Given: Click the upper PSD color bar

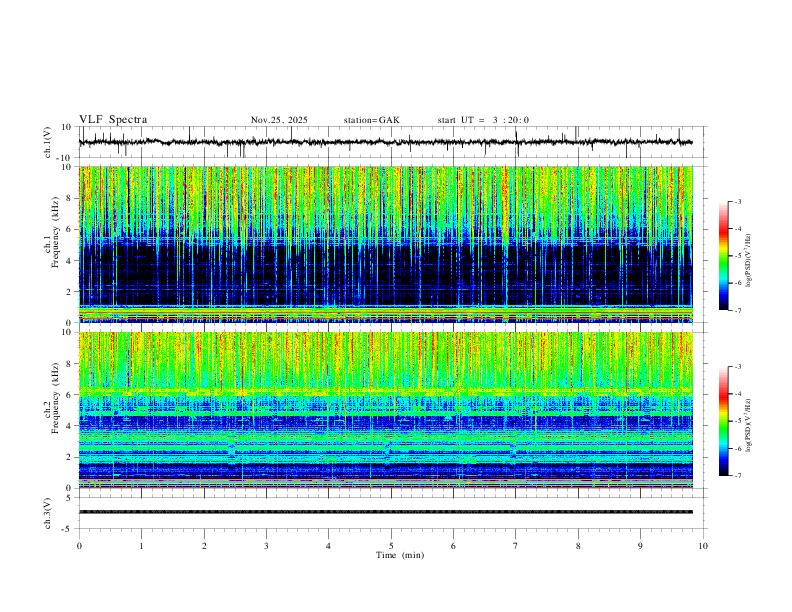Looking at the screenshot, I should coord(724,256).
